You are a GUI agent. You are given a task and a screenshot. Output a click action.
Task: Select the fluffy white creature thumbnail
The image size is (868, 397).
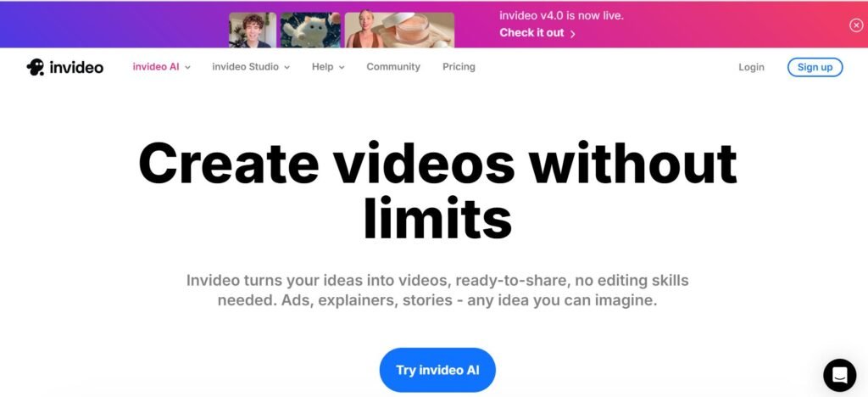[310, 30]
